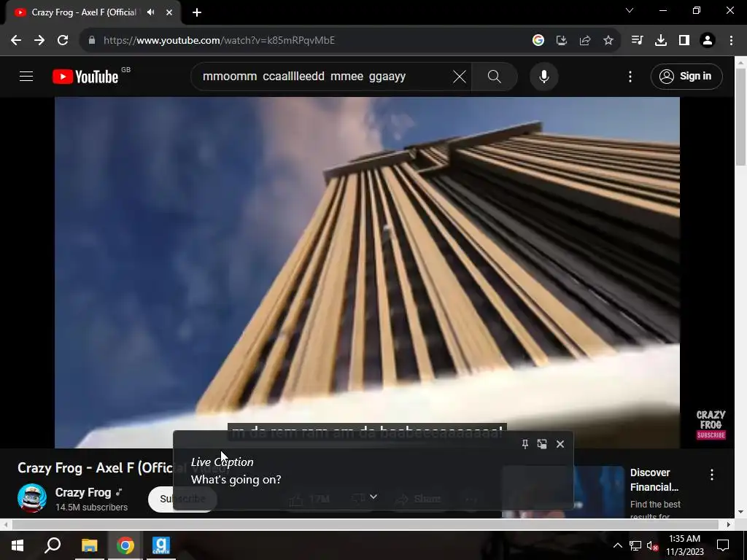Click Live Caption back-to-tab icon
This screenshot has width=747, height=560.
tap(542, 444)
